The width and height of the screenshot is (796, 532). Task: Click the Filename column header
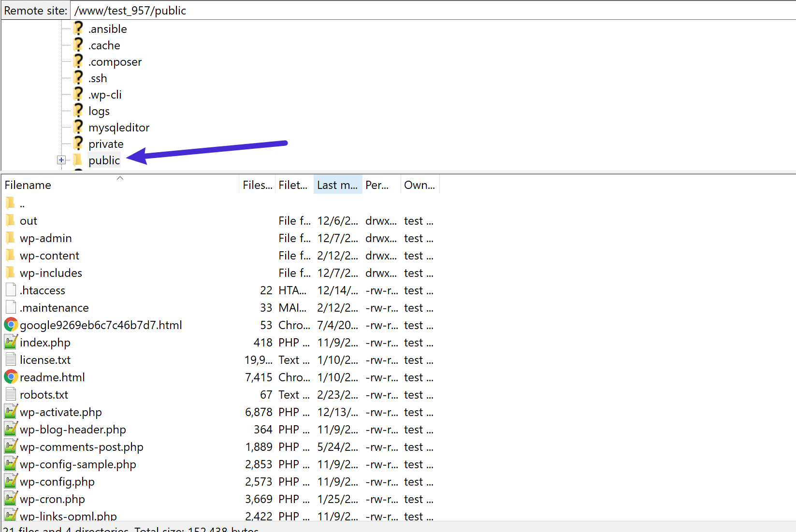click(x=28, y=185)
